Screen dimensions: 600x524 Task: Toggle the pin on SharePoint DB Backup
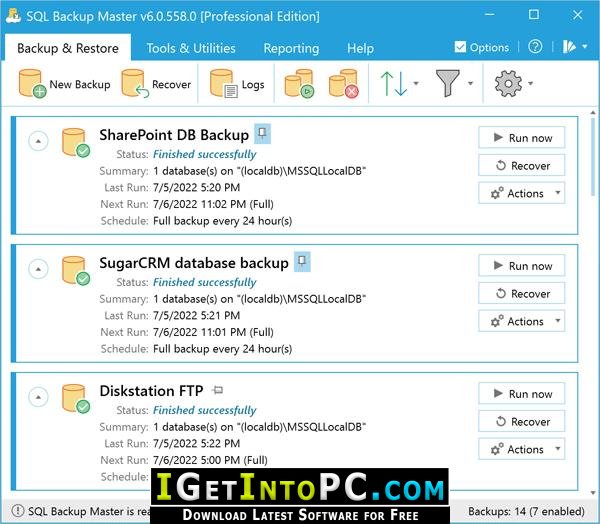click(262, 133)
